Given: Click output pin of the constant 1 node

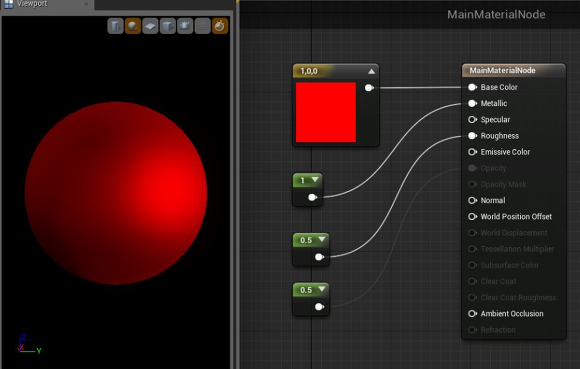Looking at the screenshot, I should click(x=313, y=197).
